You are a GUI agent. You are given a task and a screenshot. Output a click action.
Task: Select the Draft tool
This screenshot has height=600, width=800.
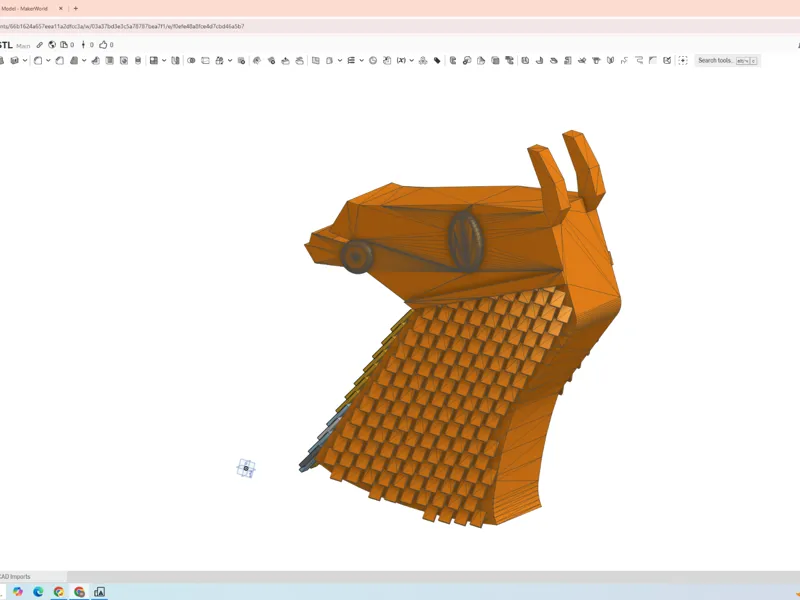click(x=74, y=60)
